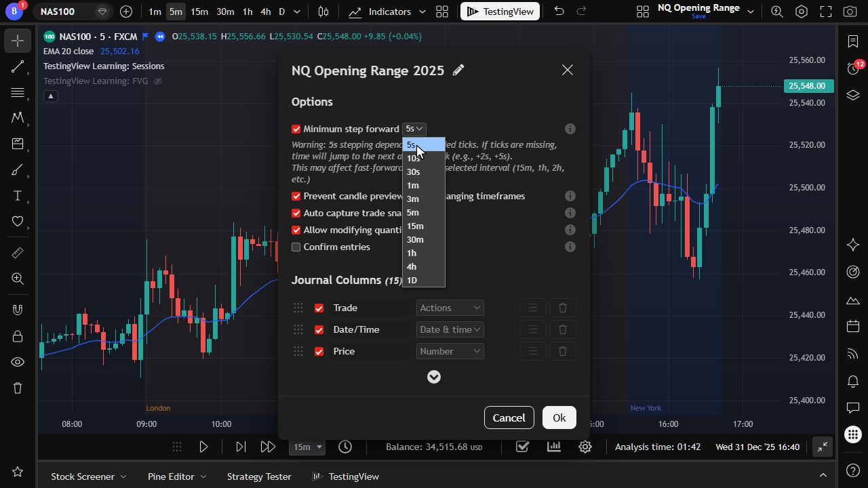Image resolution: width=868 pixels, height=488 pixels.
Task: Open the TestingView button in top toolbar
Action: click(500, 12)
